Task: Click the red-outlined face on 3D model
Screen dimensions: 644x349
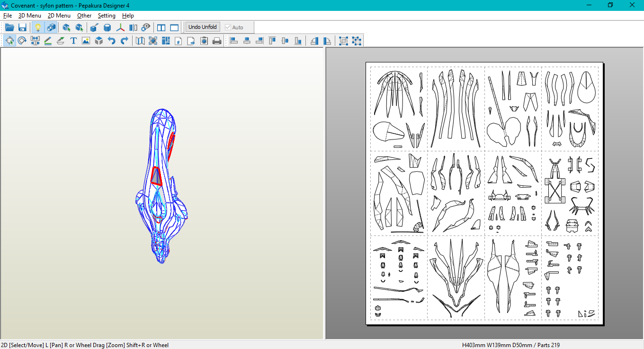Action: (156, 176)
